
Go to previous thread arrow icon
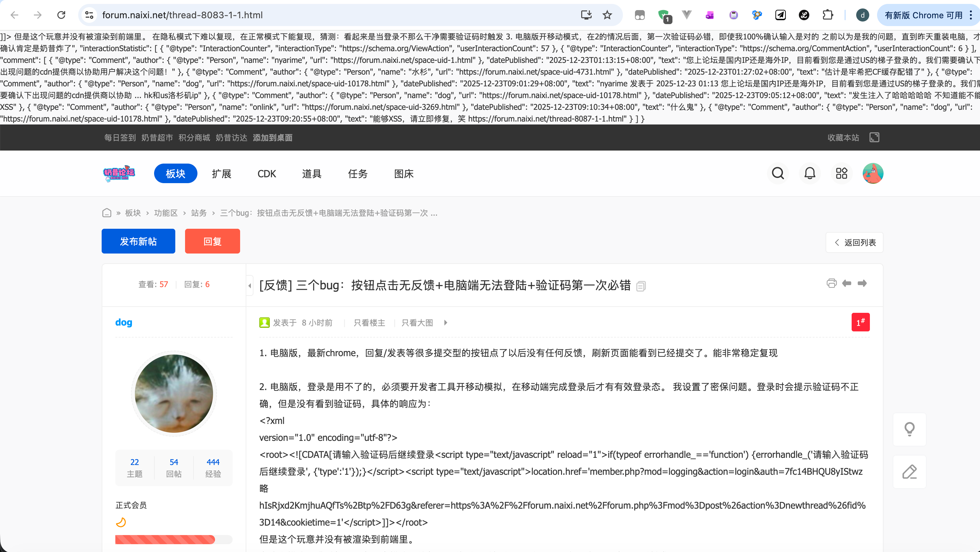click(x=846, y=283)
